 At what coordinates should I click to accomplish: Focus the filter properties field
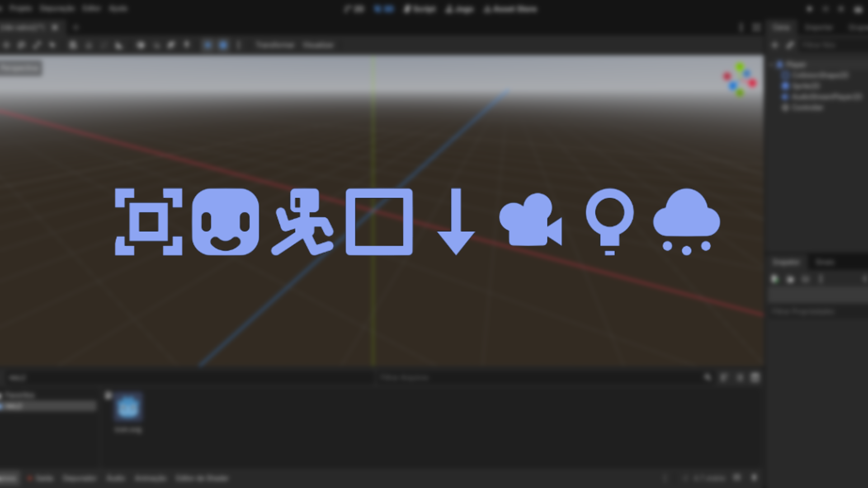(x=818, y=312)
